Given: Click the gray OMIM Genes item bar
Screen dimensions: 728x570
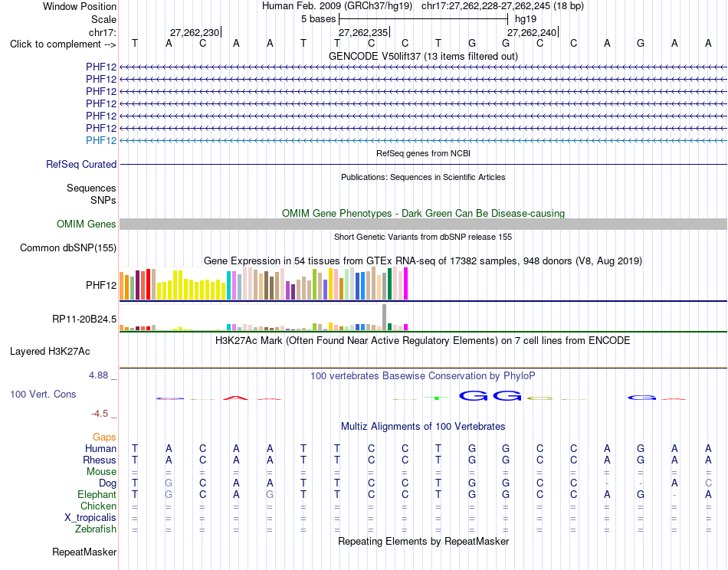Looking at the screenshot, I should point(423,224).
